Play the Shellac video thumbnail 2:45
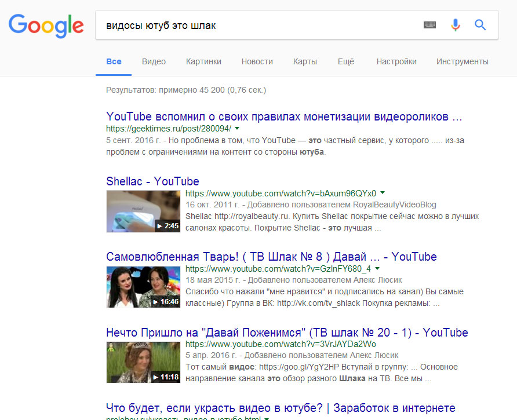 coord(143,211)
